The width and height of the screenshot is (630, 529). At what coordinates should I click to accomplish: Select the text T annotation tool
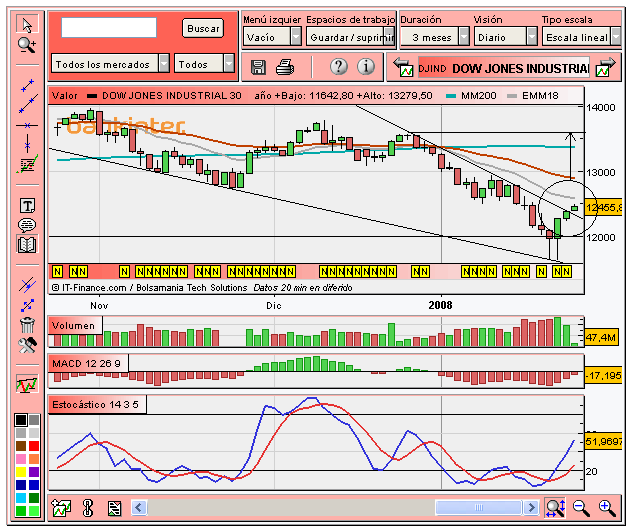point(27,206)
